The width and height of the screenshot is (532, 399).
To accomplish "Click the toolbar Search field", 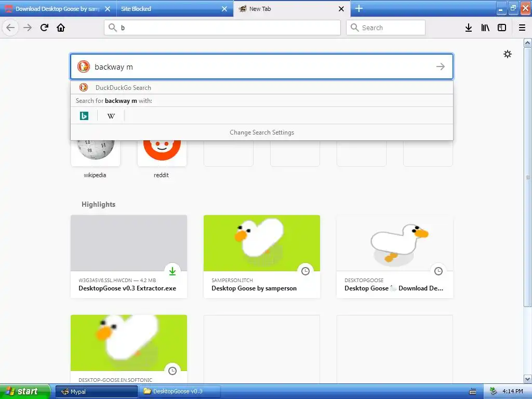I will pos(385,28).
